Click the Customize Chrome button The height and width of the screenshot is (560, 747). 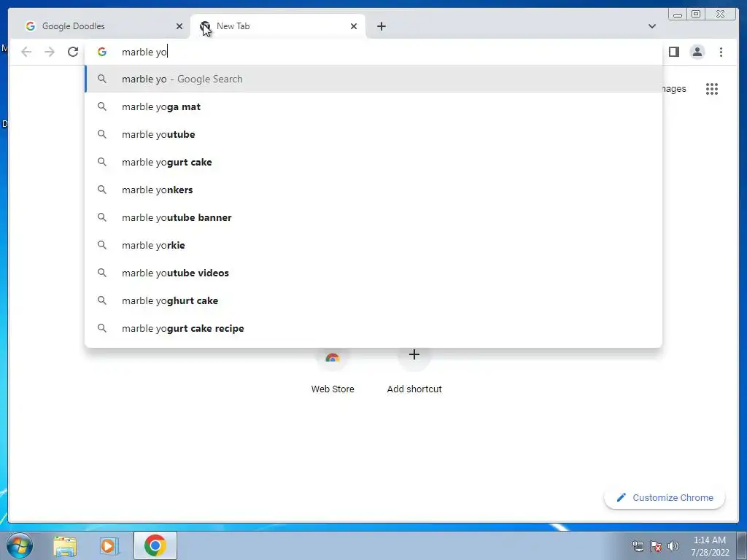[x=665, y=497]
